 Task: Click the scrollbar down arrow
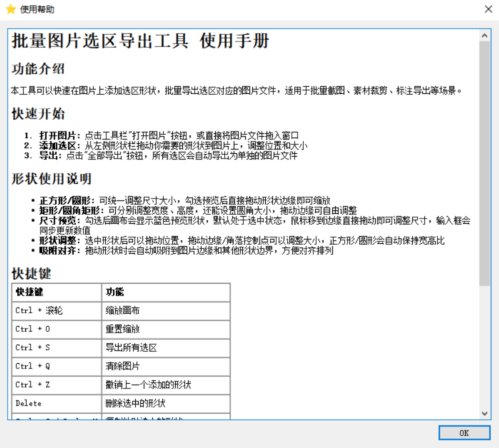pos(485,413)
